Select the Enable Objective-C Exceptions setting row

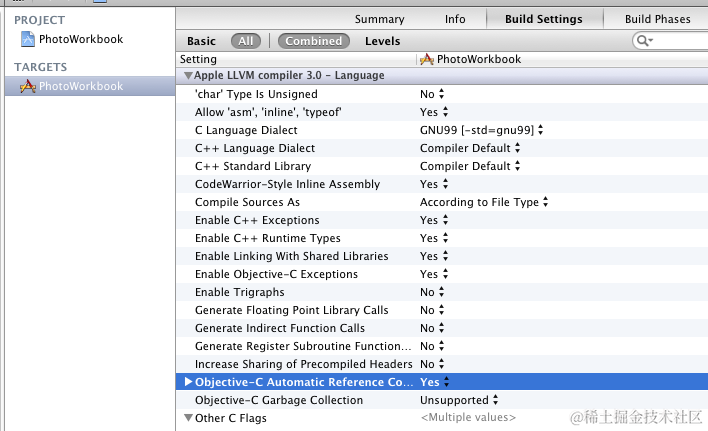click(x=442, y=274)
